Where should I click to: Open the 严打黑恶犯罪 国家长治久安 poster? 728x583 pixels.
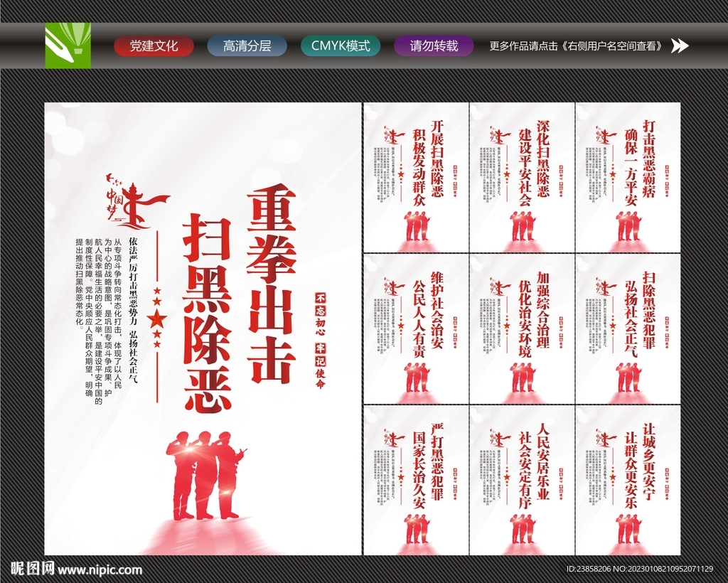pyautogui.click(x=416, y=481)
